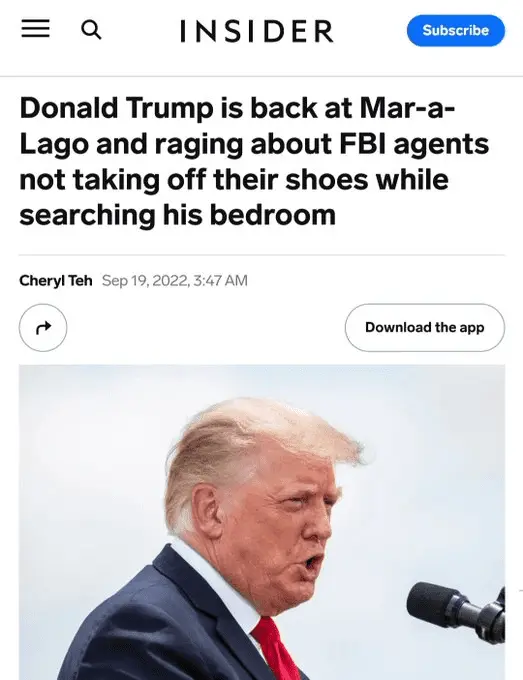The image size is (523, 680).
Task: Share the article with the arrow icon
Action: (x=43, y=327)
